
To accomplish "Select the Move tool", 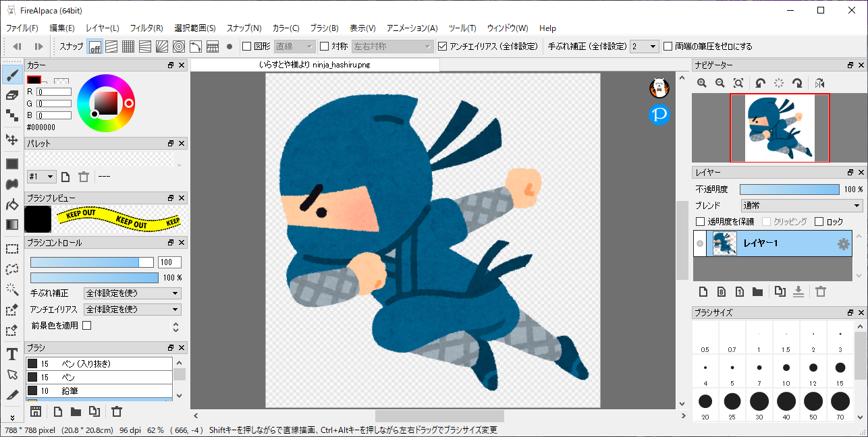I will click(x=11, y=140).
